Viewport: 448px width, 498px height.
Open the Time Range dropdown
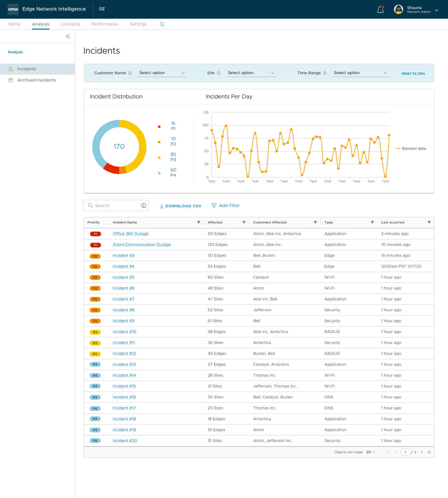tap(360, 73)
